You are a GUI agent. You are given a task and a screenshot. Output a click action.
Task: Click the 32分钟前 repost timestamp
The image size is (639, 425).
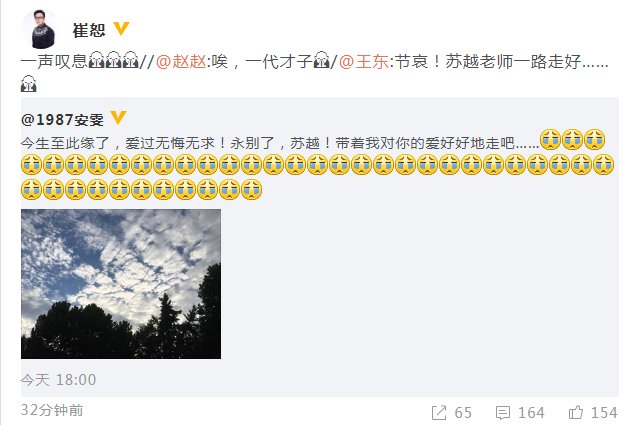click(x=52, y=410)
